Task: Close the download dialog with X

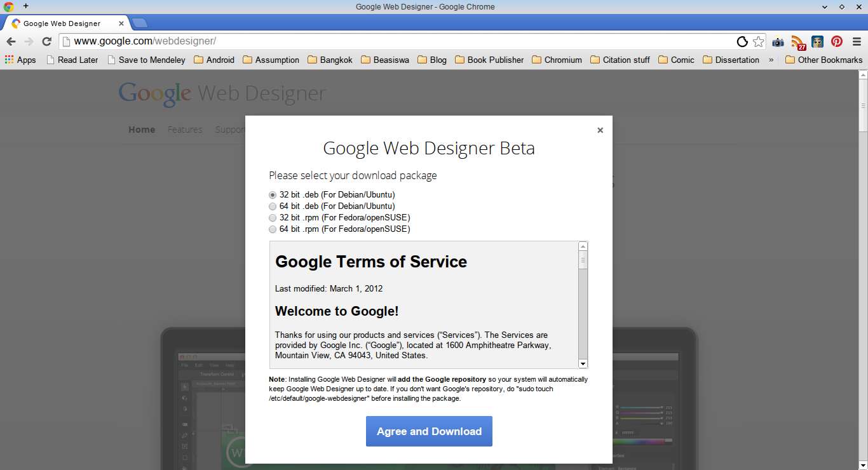Action: [x=600, y=130]
